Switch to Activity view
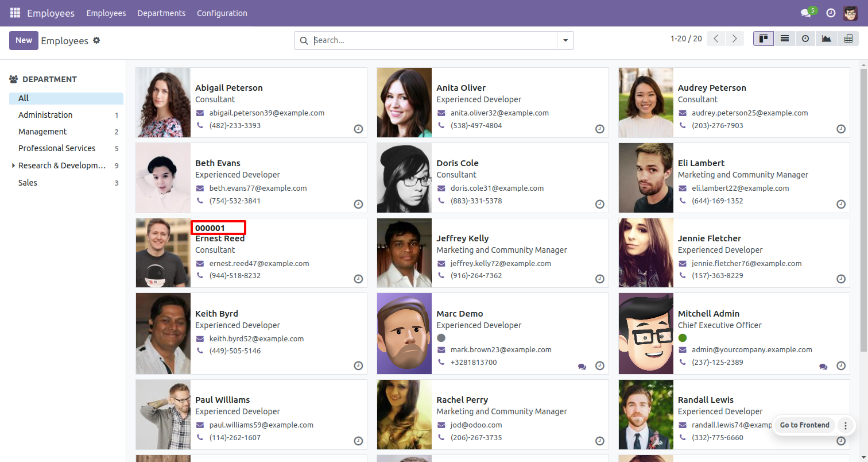Image resolution: width=868 pixels, height=462 pixels. [805, 38]
